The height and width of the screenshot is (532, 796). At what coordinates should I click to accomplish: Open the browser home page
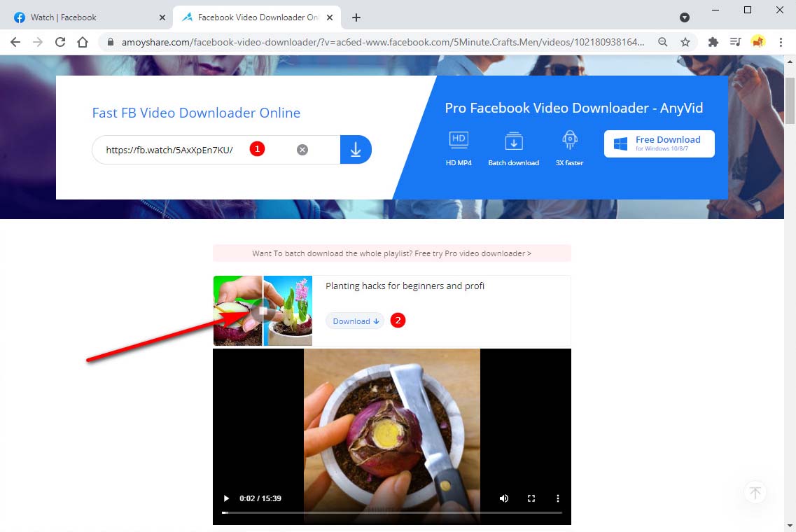point(82,42)
